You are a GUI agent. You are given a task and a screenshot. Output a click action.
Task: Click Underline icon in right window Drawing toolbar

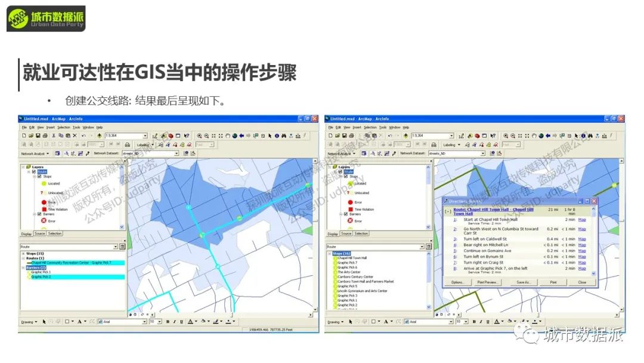(x=488, y=321)
